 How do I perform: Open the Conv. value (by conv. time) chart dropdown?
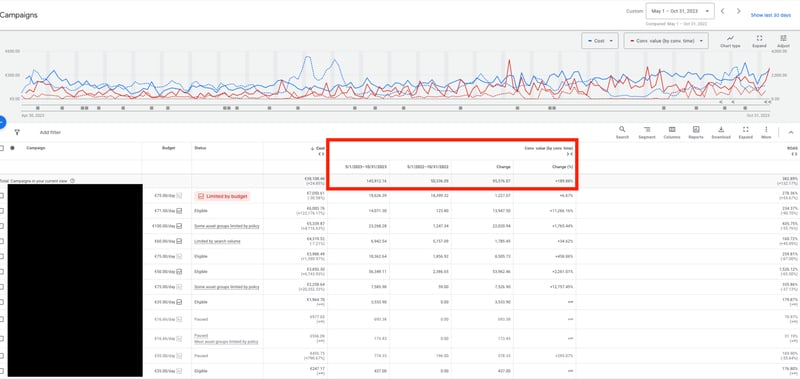tap(666, 41)
